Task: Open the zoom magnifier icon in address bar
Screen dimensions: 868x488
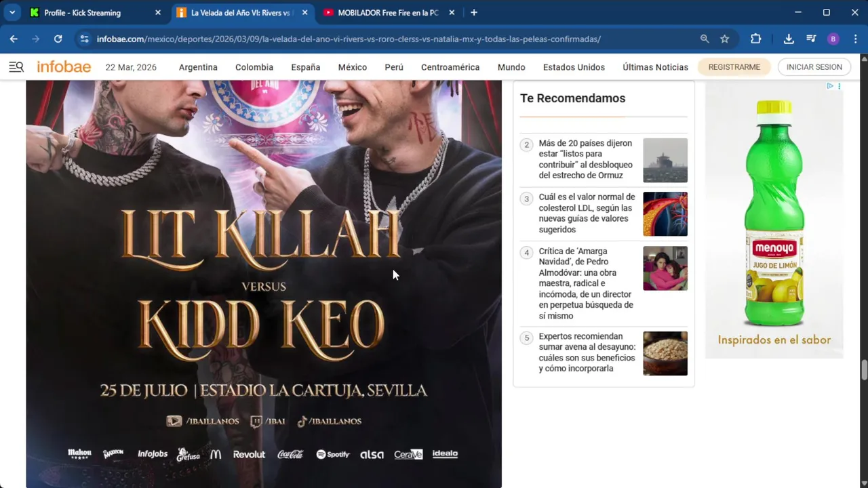Action: (x=705, y=39)
